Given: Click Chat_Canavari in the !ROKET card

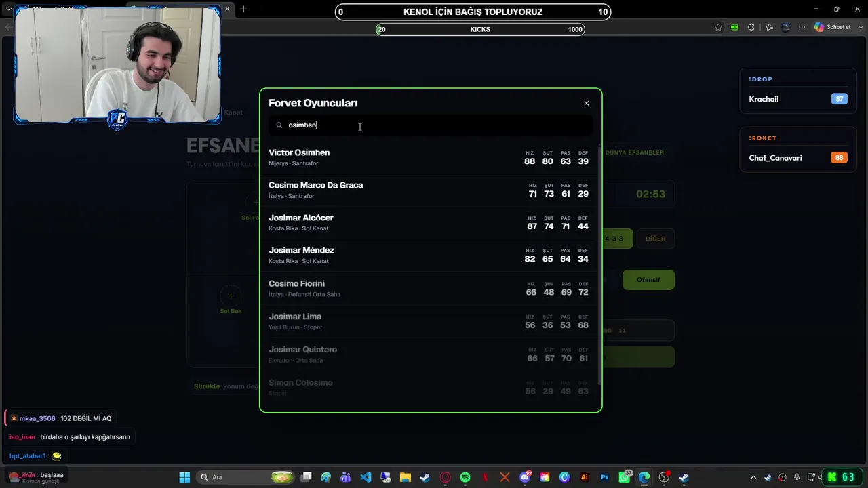Looking at the screenshot, I should click(775, 158).
